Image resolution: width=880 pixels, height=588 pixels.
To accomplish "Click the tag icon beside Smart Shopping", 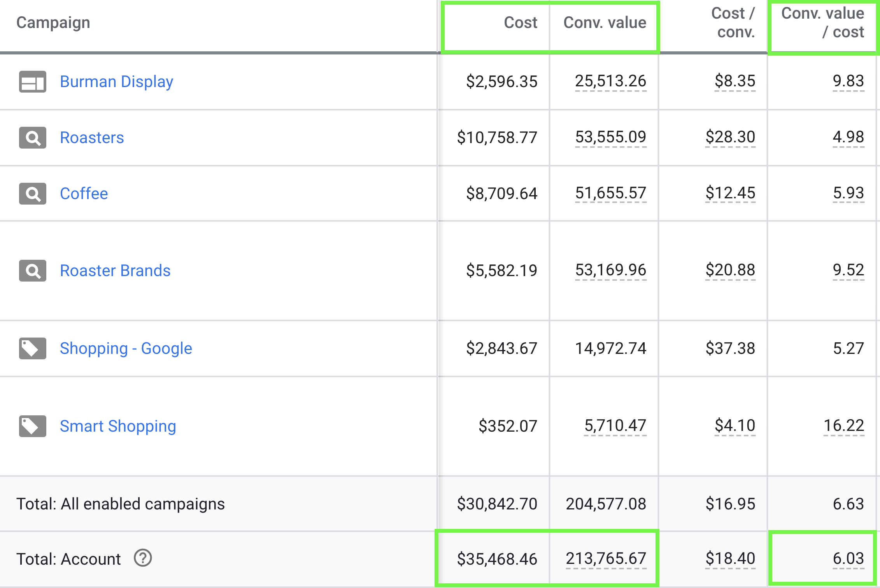I will click(33, 426).
